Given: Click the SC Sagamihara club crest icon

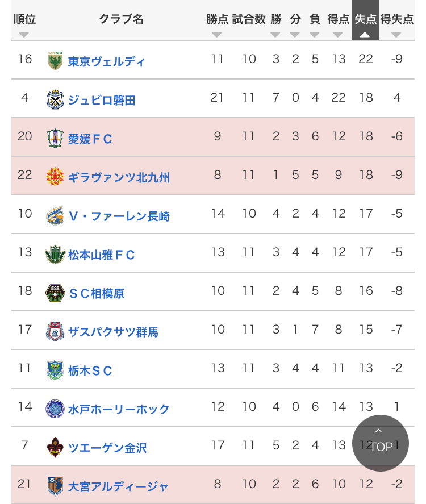Looking at the screenshot, I should click(x=55, y=293).
